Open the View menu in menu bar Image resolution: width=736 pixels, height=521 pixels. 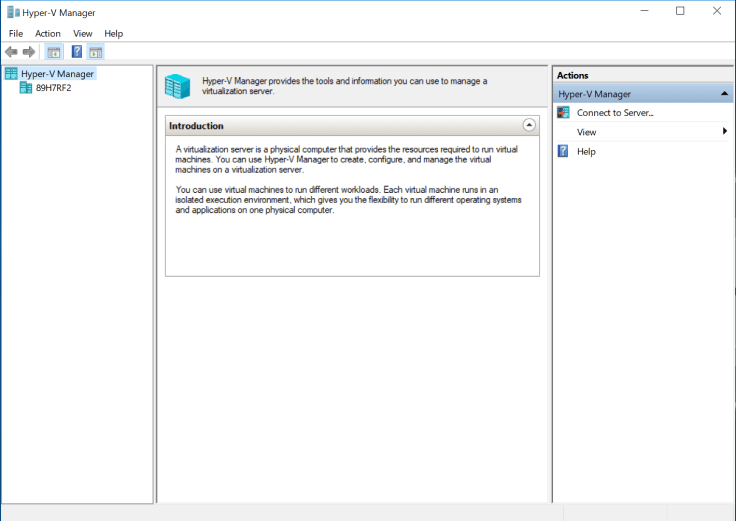coord(82,33)
